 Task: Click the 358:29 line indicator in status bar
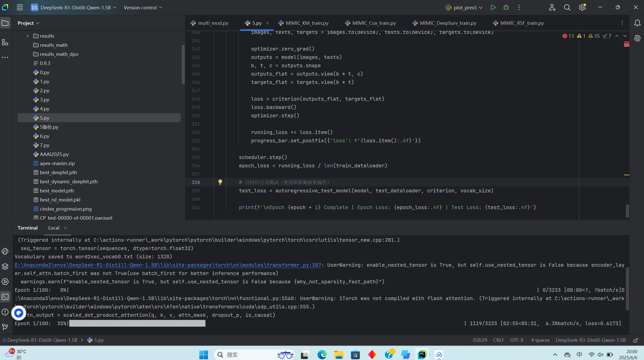pyautogui.click(x=479, y=340)
